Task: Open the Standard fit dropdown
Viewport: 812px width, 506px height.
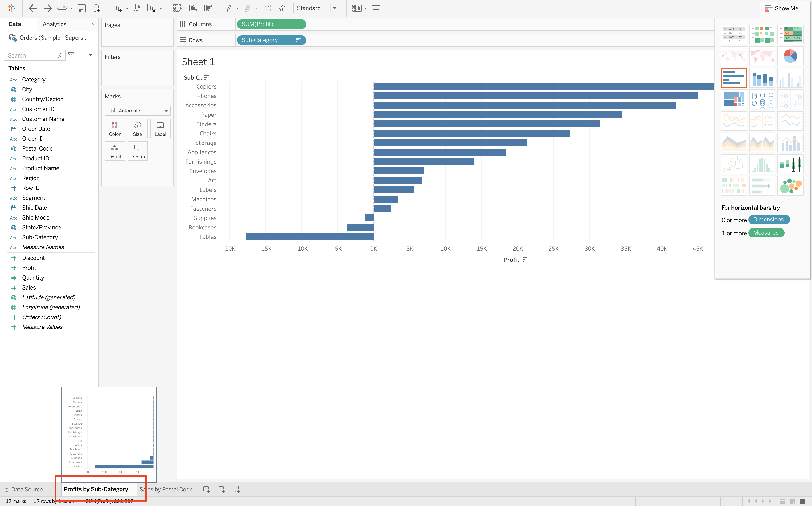Action: (334, 8)
